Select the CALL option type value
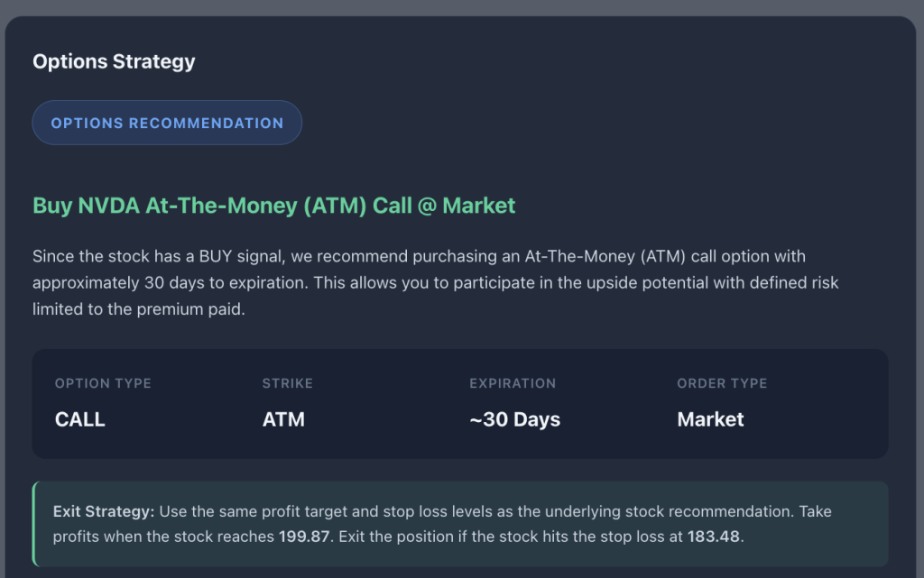Screen dimensions: 924x578 (x=80, y=419)
